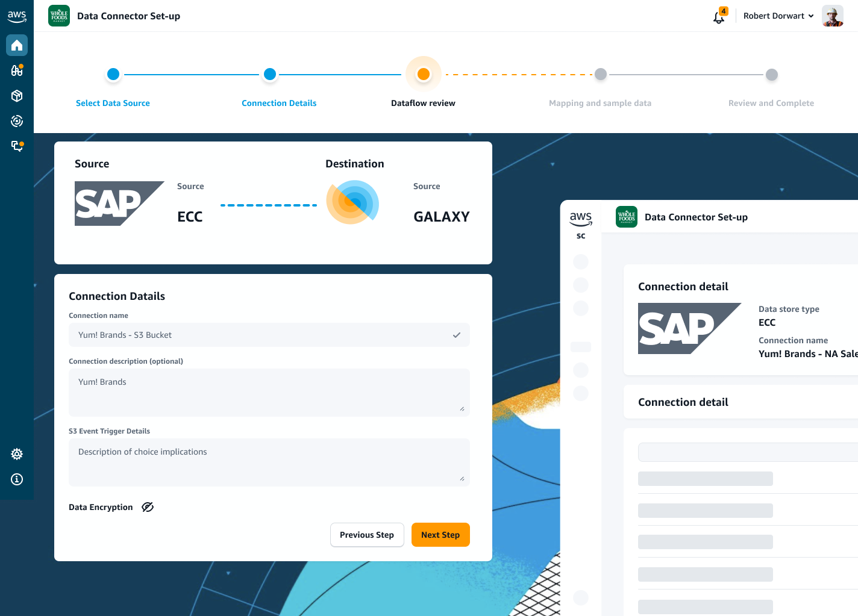The height and width of the screenshot is (616, 858).
Task: Click the Whole Foods logo in header
Action: tap(59, 16)
